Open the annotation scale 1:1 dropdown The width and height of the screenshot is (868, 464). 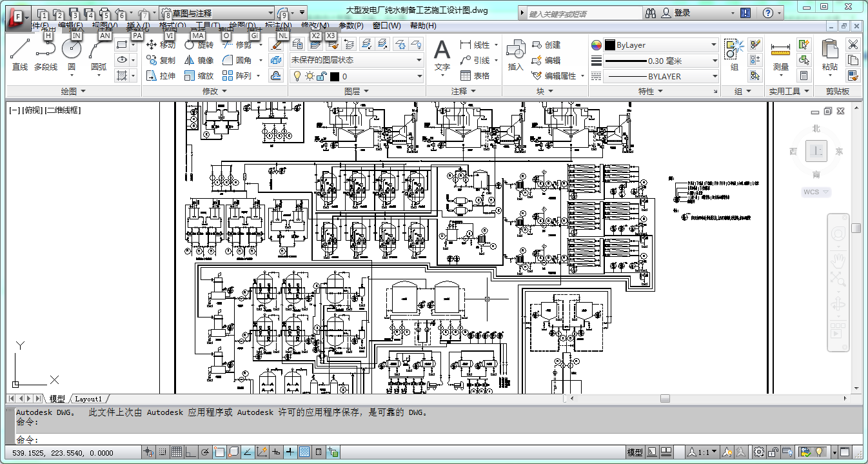(x=701, y=452)
